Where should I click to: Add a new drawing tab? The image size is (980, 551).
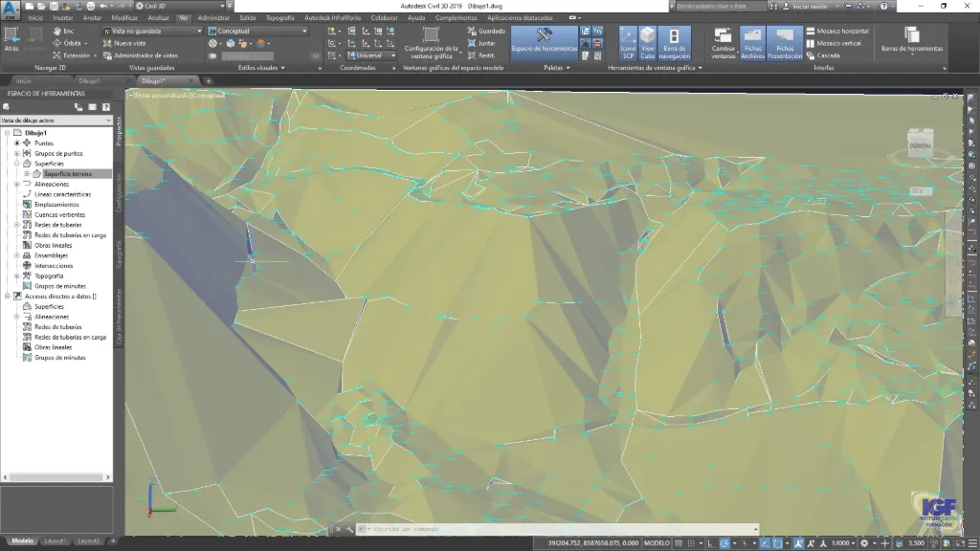click(209, 80)
